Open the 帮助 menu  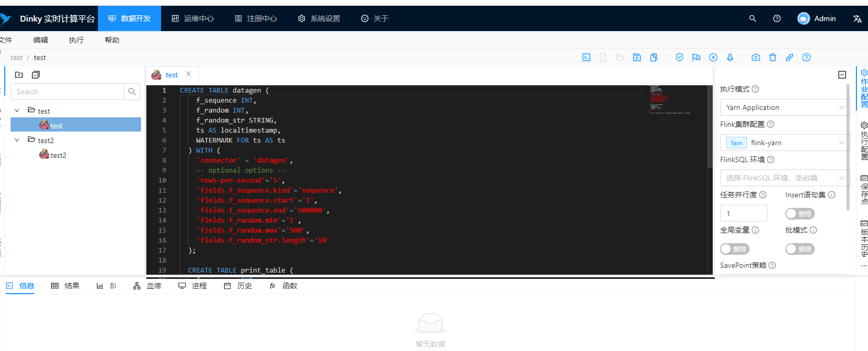112,40
